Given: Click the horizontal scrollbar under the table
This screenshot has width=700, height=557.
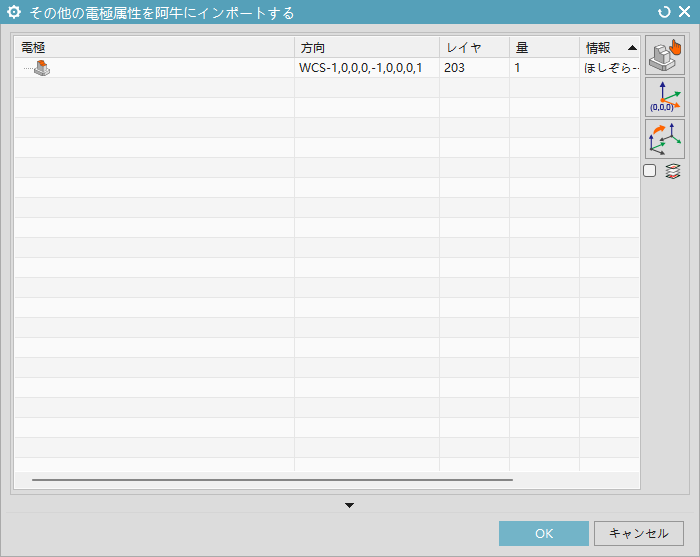Looking at the screenshot, I should point(272,480).
